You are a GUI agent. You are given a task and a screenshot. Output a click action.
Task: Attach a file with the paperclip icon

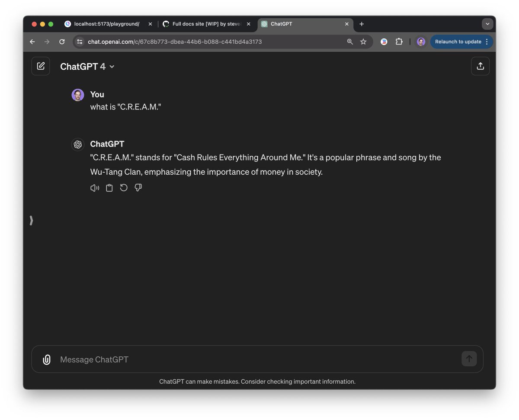pyautogui.click(x=47, y=359)
